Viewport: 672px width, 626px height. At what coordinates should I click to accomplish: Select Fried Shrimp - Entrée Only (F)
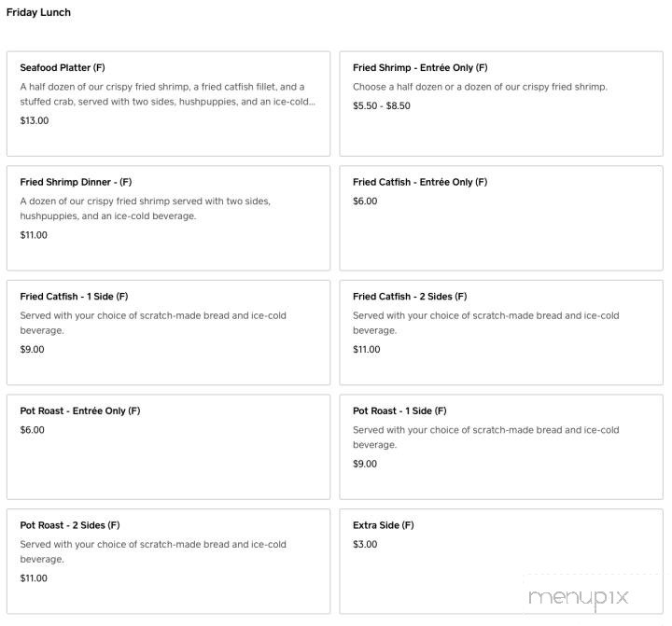[x=420, y=68]
